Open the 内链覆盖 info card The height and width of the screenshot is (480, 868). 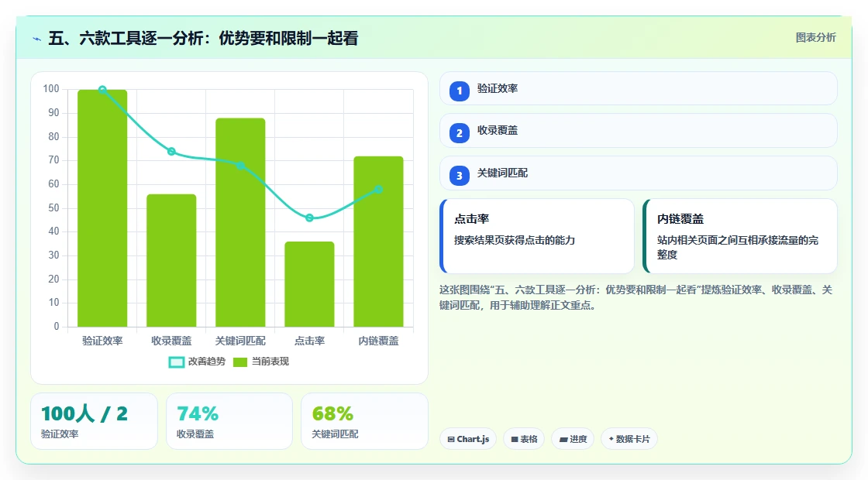[740, 236]
